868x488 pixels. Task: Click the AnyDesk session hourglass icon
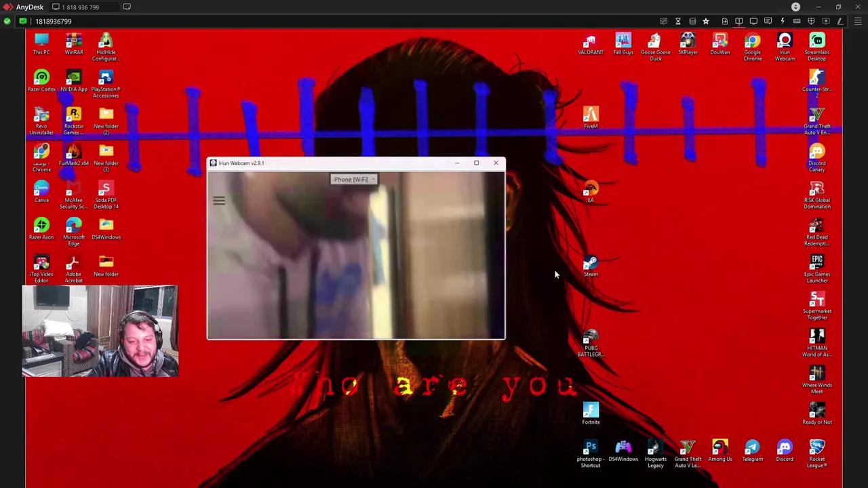(x=678, y=21)
